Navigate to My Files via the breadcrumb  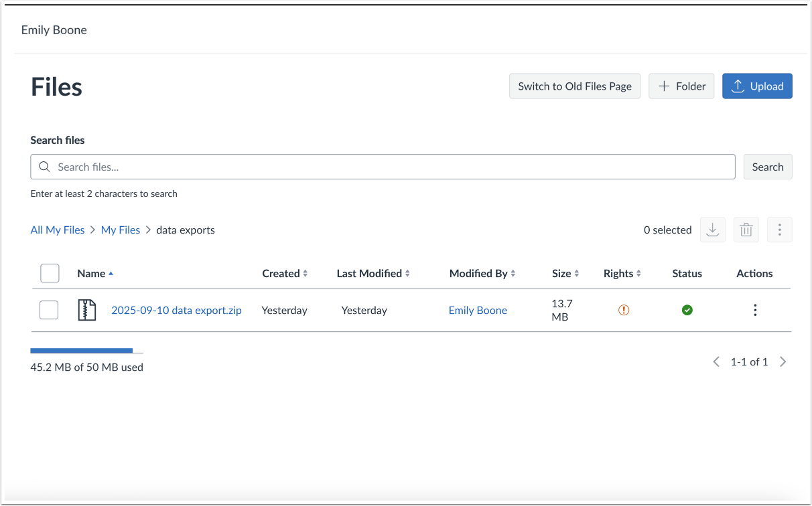(121, 230)
